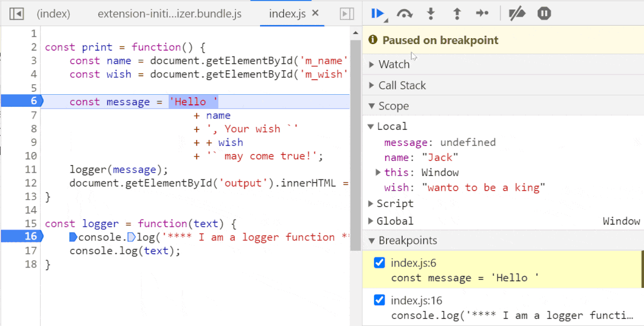Click the inline breakpoint marker before console
The width and height of the screenshot is (644, 326).
click(x=73, y=237)
